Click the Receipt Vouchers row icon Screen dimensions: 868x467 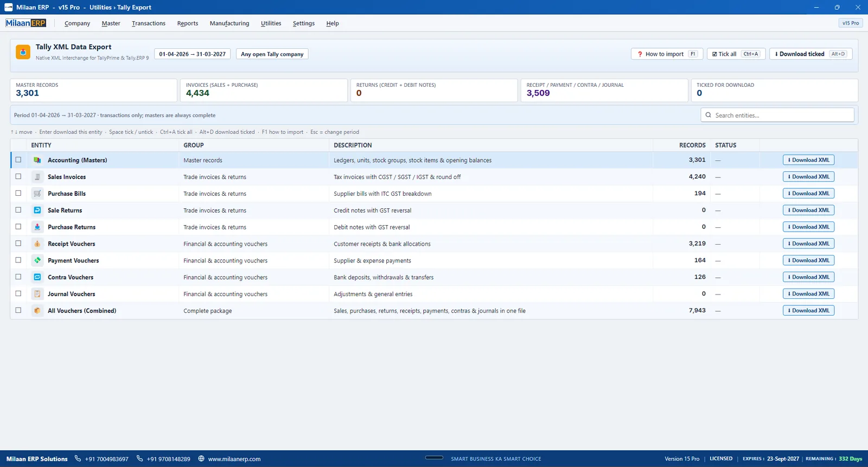37,244
